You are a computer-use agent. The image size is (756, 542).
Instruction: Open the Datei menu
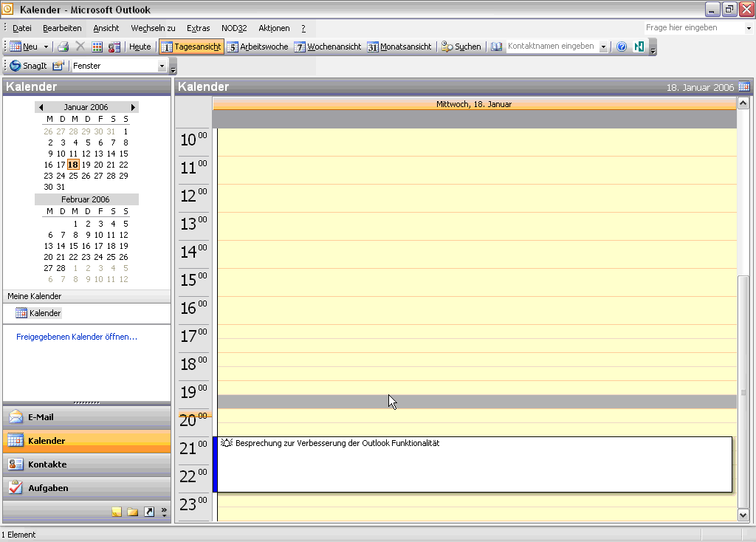21,28
